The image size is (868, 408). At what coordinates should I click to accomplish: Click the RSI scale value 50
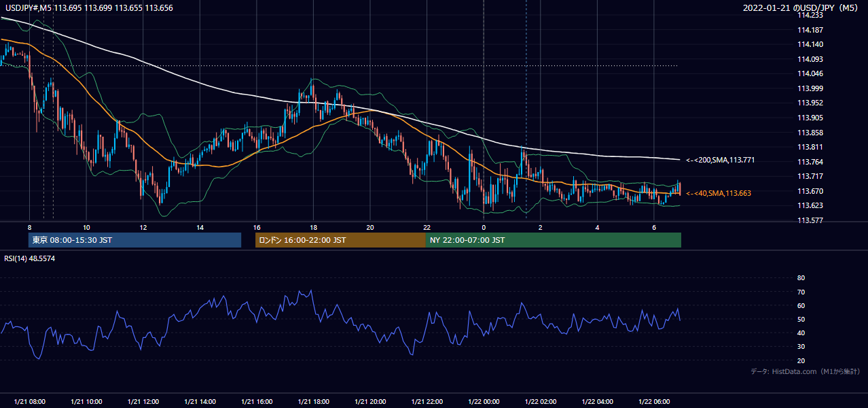[x=801, y=319]
